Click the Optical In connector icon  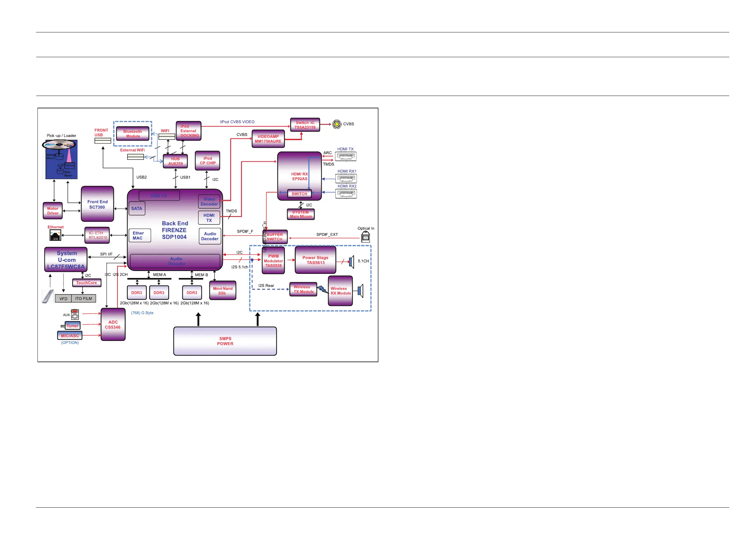365,237
